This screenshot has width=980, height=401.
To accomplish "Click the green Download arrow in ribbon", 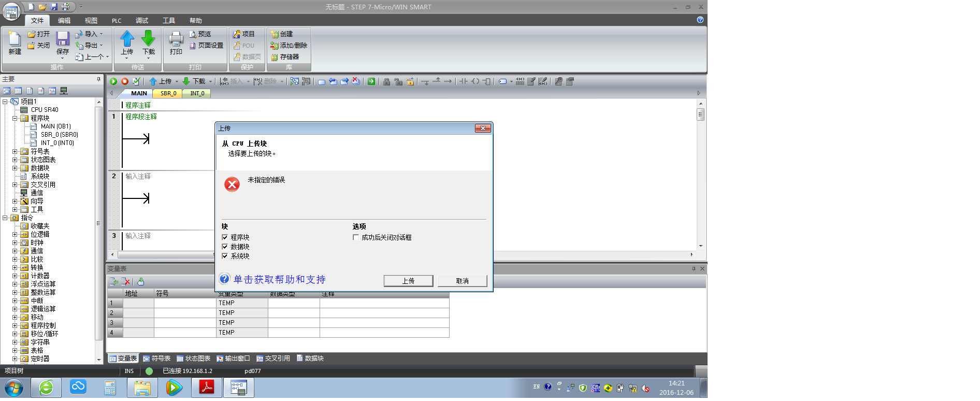I will (148, 39).
